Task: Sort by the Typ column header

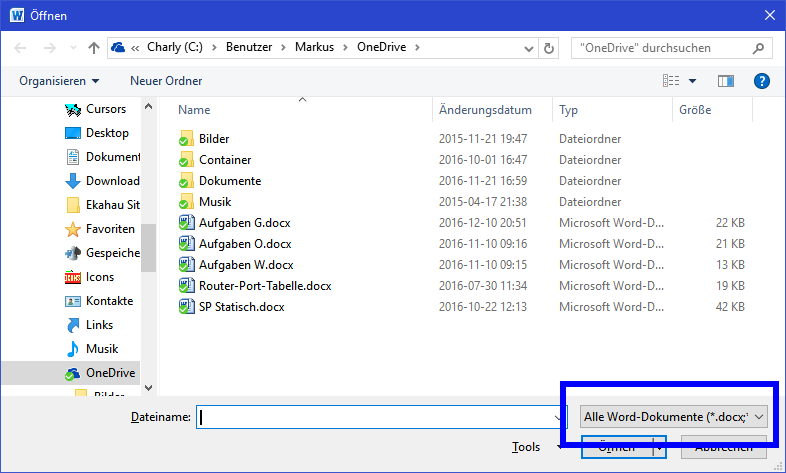Action: pos(568,110)
